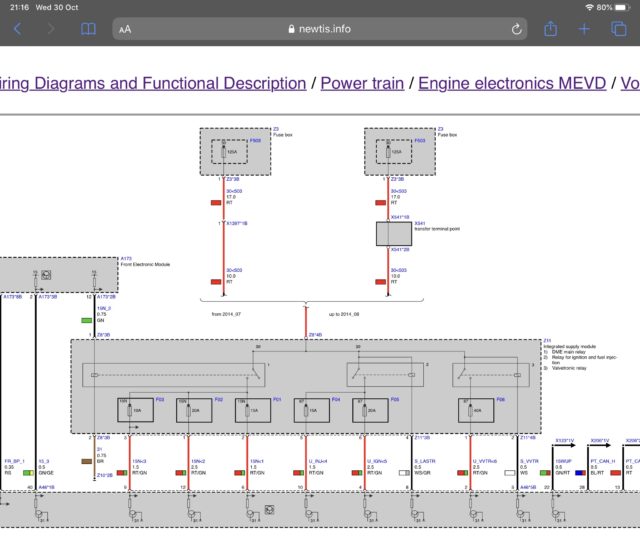
Task: Click the green GN wire color swatch
Action: pyautogui.click(x=87, y=320)
